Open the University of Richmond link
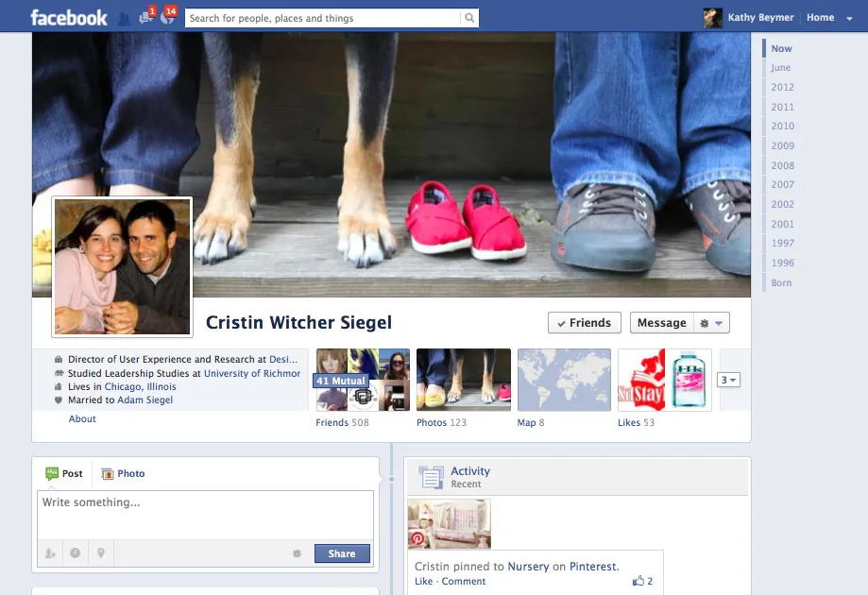 252,373
